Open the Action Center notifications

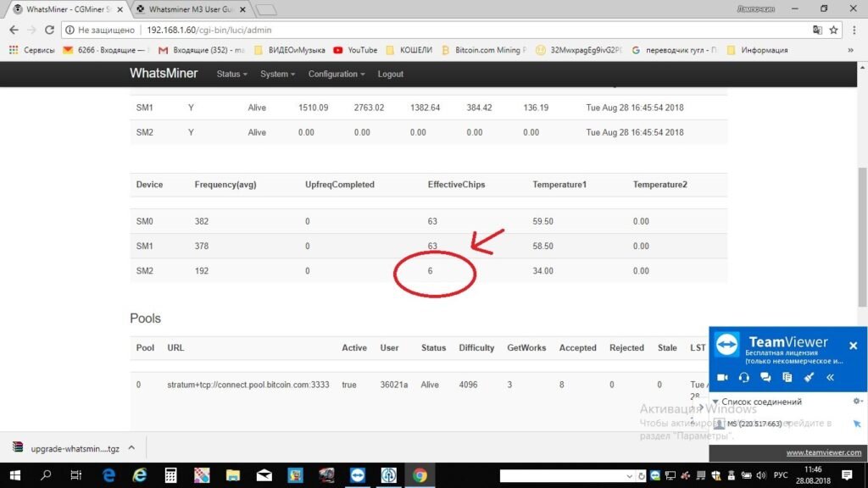tap(847, 475)
